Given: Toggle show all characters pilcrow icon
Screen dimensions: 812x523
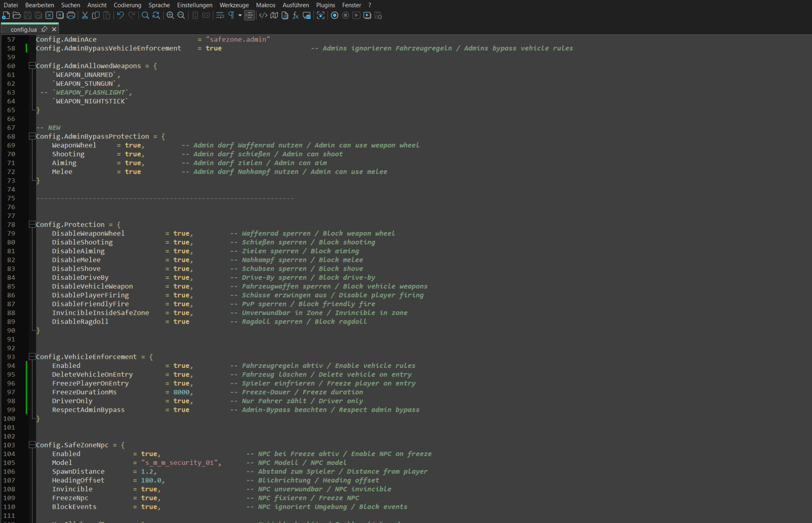Looking at the screenshot, I should click(231, 15).
